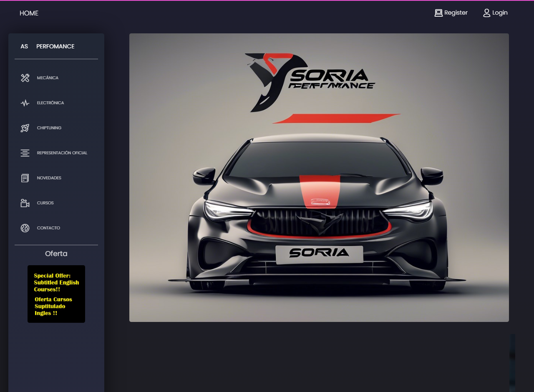The image size is (534, 392).
Task: Click the laptop icon beside Register
Action: (438, 13)
